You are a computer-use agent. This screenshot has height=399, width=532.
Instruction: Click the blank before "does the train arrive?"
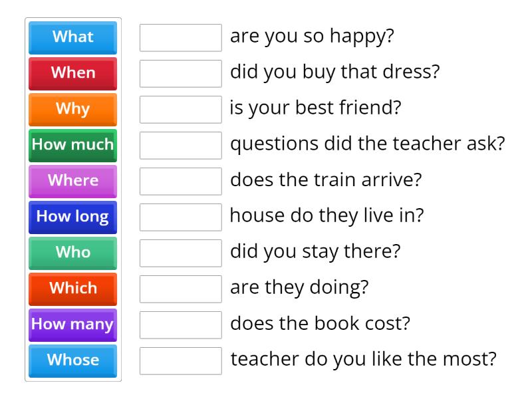(x=180, y=181)
